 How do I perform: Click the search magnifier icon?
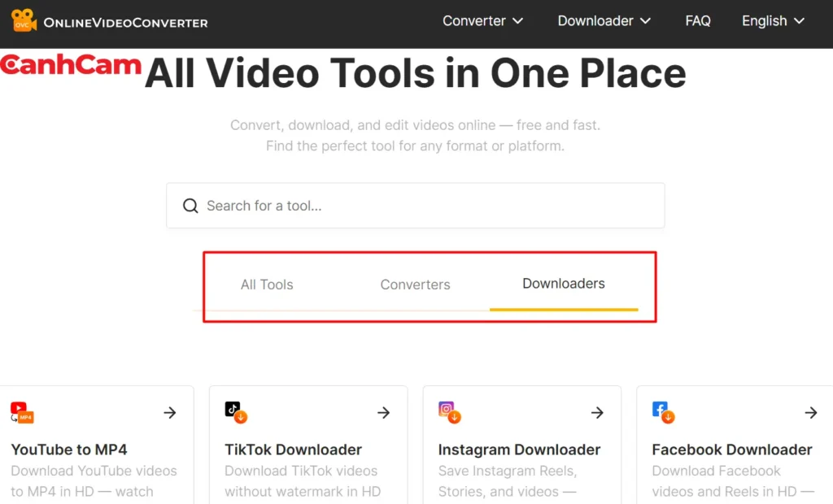[190, 206]
